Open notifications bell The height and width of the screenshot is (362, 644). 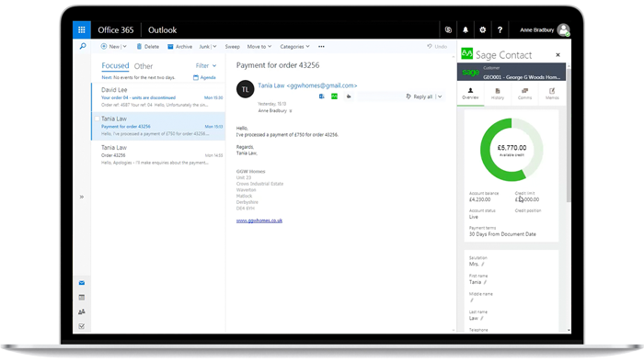466,30
